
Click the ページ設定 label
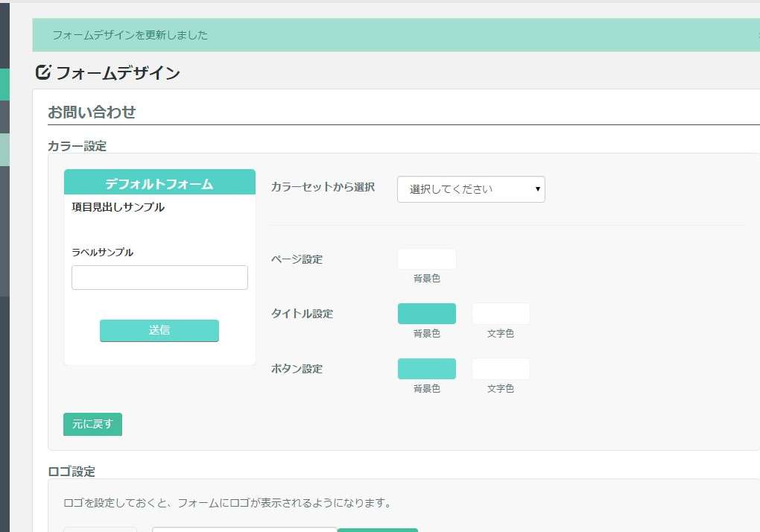[297, 259]
